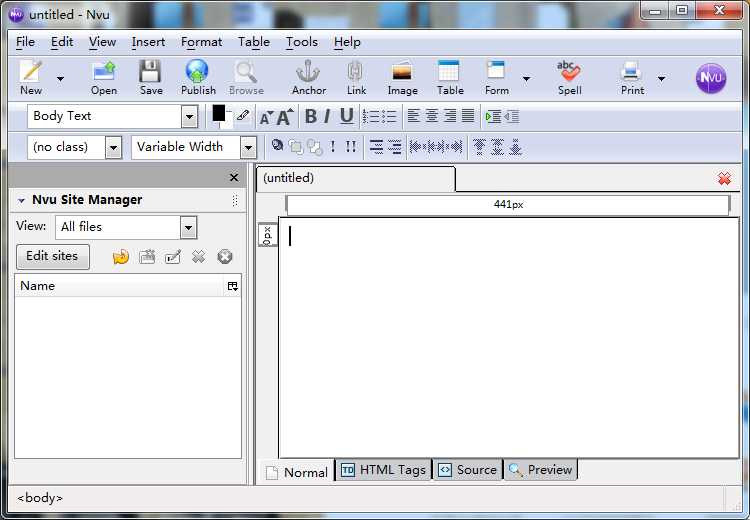Viewport: 750px width, 520px height.
Task: Choose the white background color swatch
Action: click(227, 121)
